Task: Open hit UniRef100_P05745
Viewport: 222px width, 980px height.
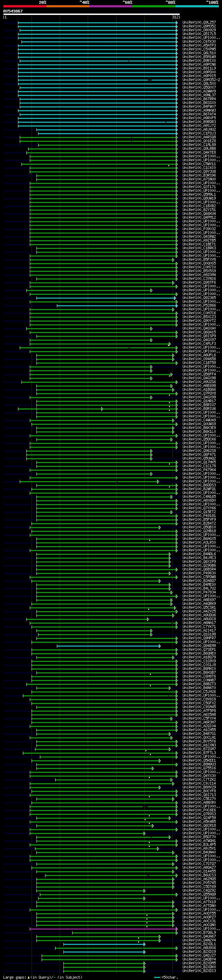Action: 199,883
